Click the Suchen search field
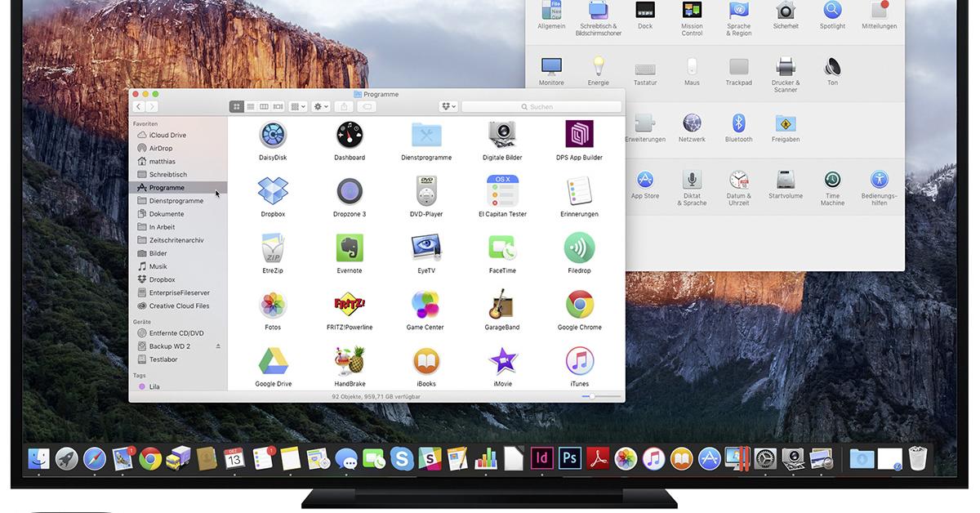The image size is (980, 513). pos(541,107)
